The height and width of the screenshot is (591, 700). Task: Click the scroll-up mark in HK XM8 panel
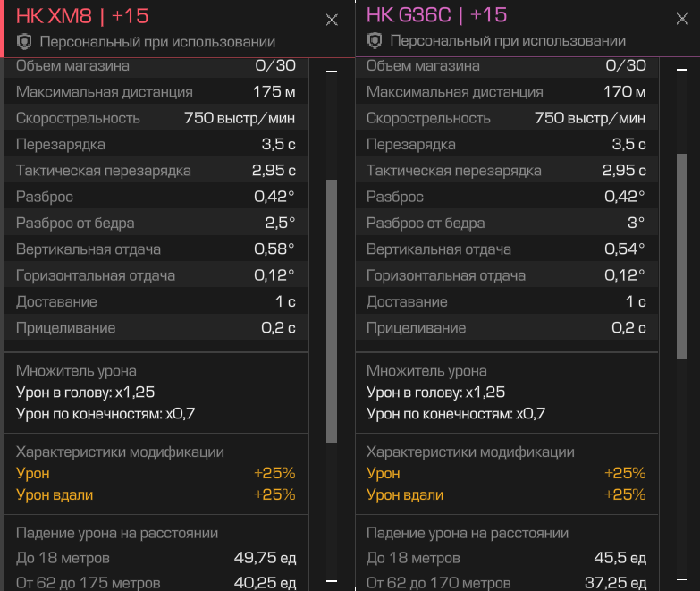click(x=332, y=71)
